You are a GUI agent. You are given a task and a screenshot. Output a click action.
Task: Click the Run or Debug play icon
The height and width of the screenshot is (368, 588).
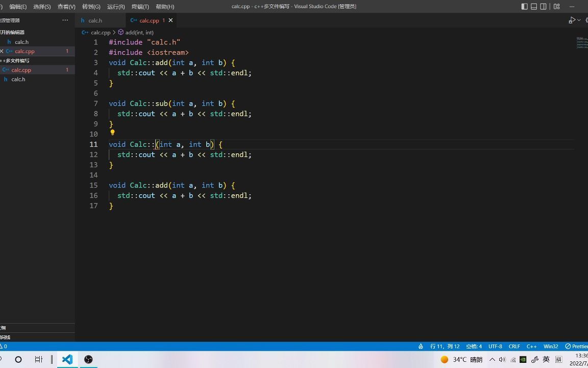tap(572, 20)
